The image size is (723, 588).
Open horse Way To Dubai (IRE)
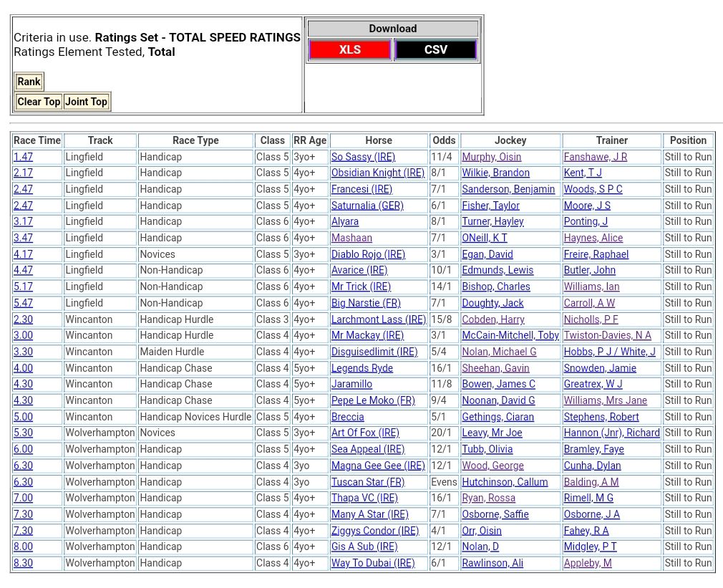[372, 563]
